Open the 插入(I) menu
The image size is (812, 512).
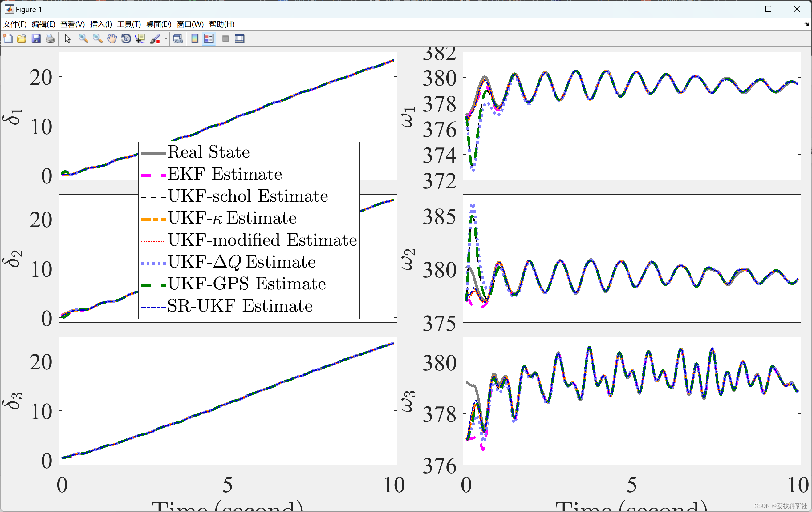(x=101, y=24)
